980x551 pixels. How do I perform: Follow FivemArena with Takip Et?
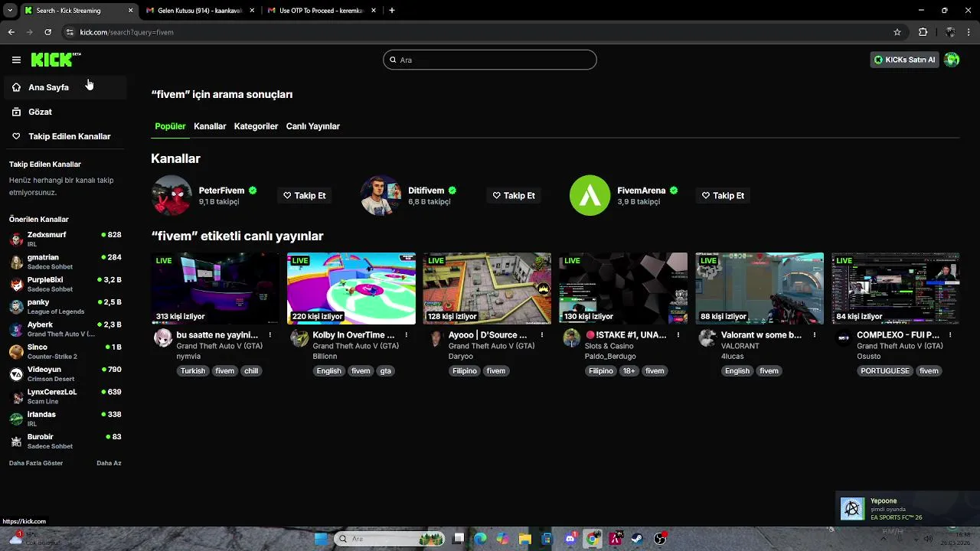tap(723, 195)
